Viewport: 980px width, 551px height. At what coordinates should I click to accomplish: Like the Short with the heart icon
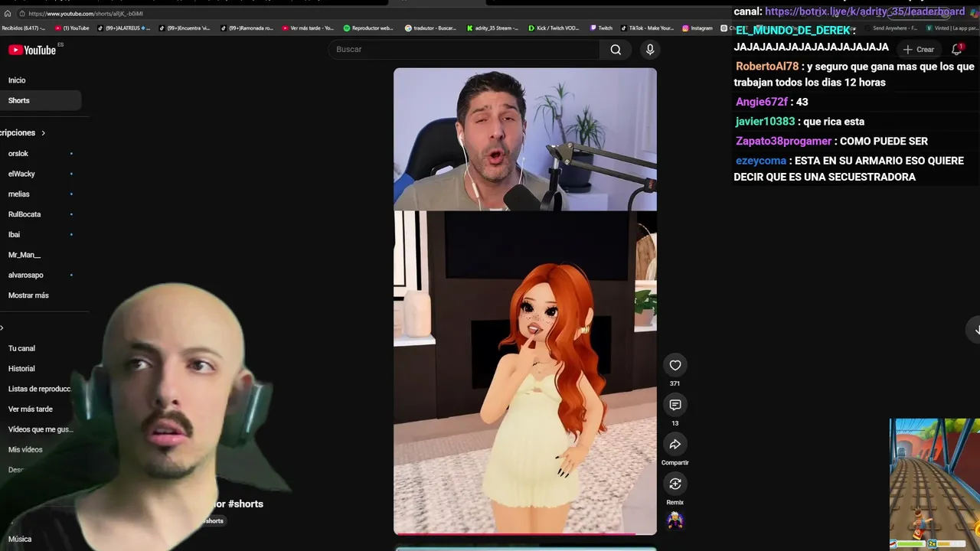pyautogui.click(x=675, y=365)
